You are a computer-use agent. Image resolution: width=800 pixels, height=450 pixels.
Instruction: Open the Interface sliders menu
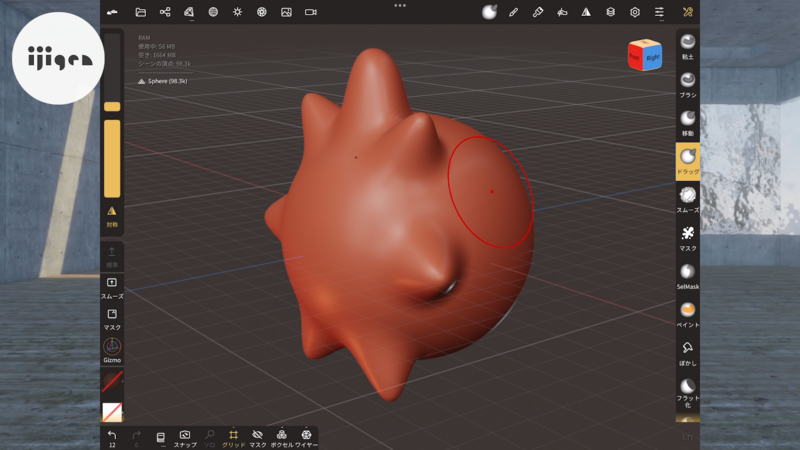click(659, 12)
